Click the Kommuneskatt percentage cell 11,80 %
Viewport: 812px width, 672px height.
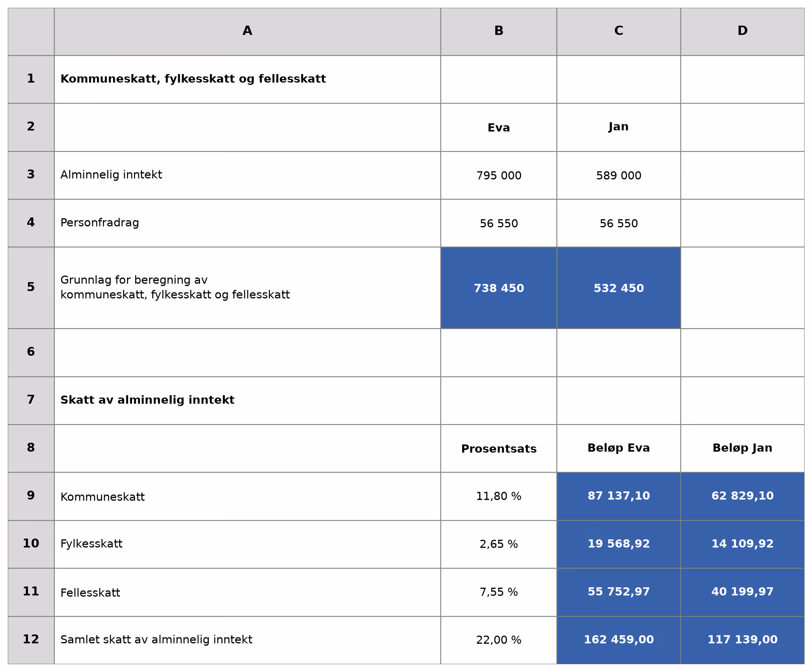click(499, 496)
